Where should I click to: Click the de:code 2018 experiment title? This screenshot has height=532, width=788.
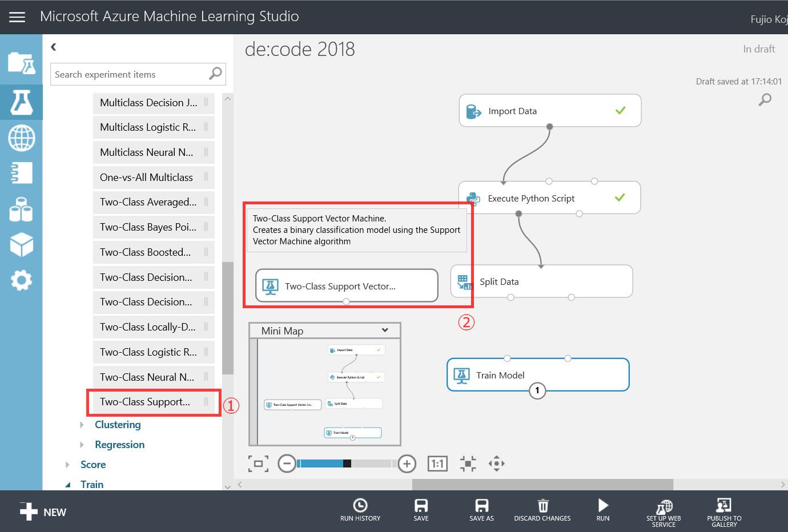pyautogui.click(x=300, y=49)
